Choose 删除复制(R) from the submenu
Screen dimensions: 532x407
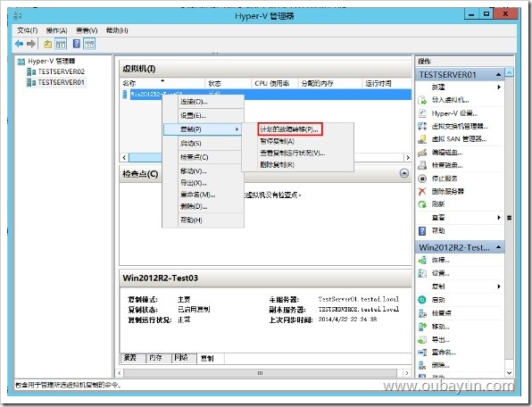[297, 165]
